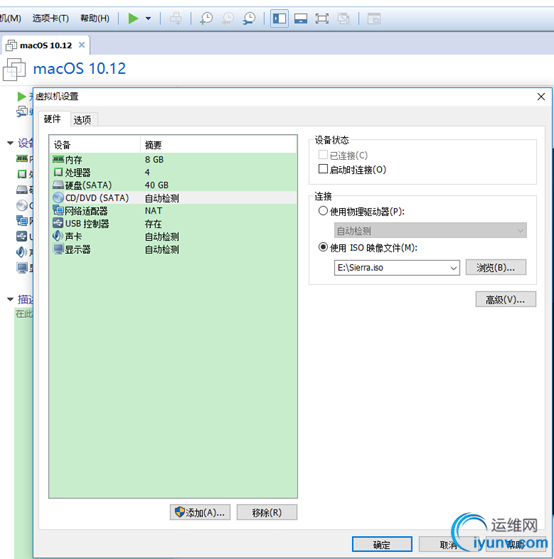Click the 浏览(B)... button
Image resolution: width=554 pixels, height=559 pixels.
[496, 267]
